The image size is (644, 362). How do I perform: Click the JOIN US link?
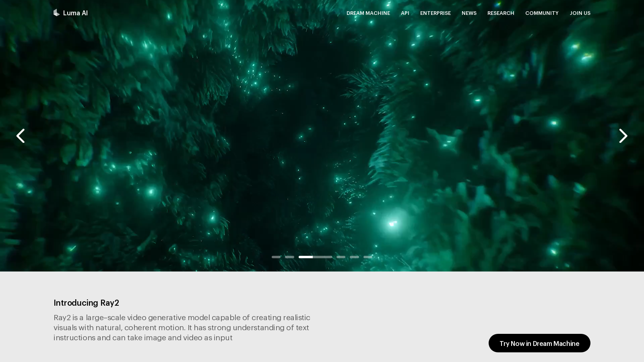coord(580,13)
